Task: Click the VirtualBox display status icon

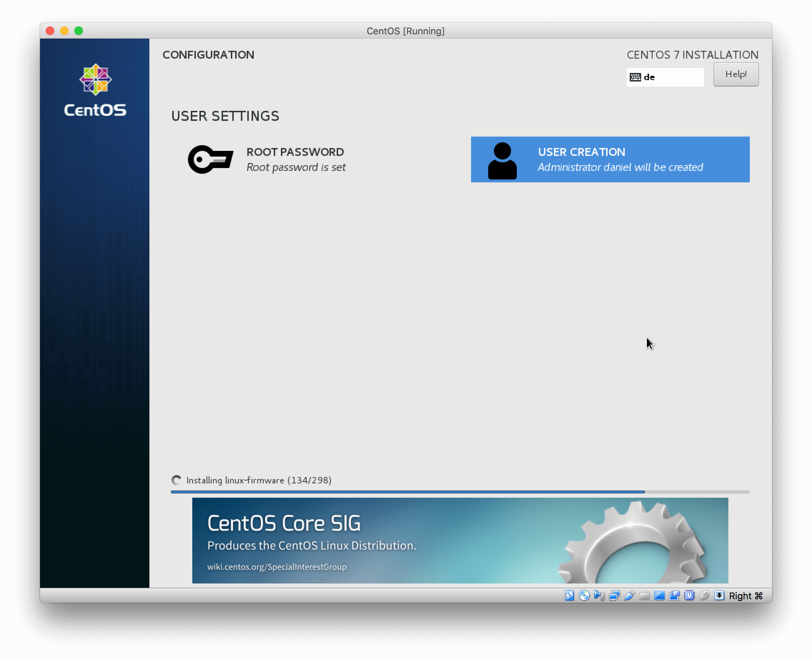Action: (659, 595)
